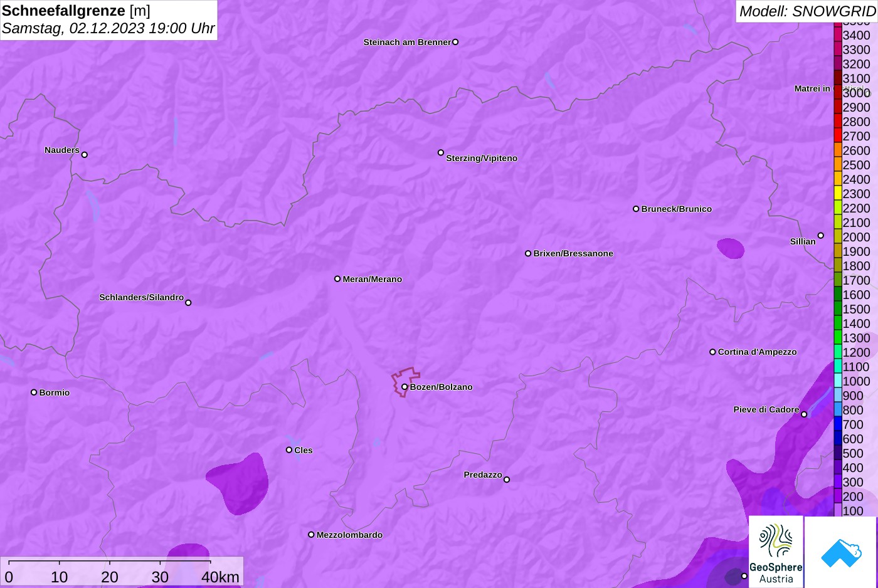Screen dimensions: 878x588
Task: Select the Schlanders/Silandro marker circle
Action: click(188, 303)
